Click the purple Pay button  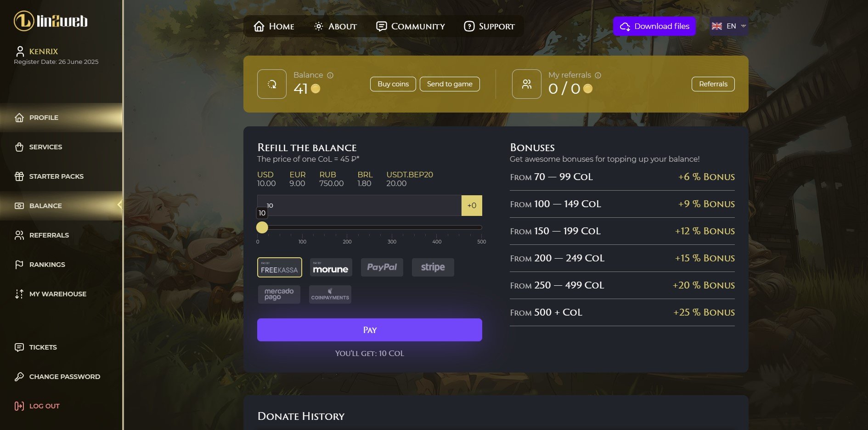370,330
